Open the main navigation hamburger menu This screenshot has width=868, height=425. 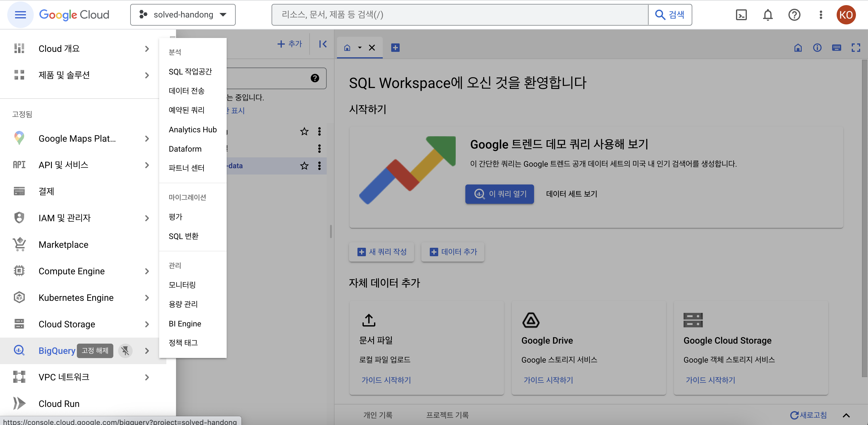pyautogui.click(x=20, y=15)
